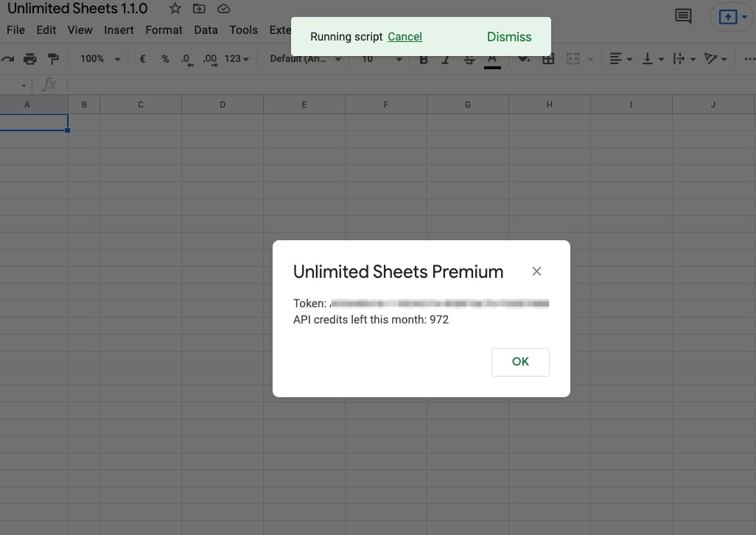Screen dimensions: 756x535
Task: Print the spreadsheet
Action: click(x=30, y=59)
